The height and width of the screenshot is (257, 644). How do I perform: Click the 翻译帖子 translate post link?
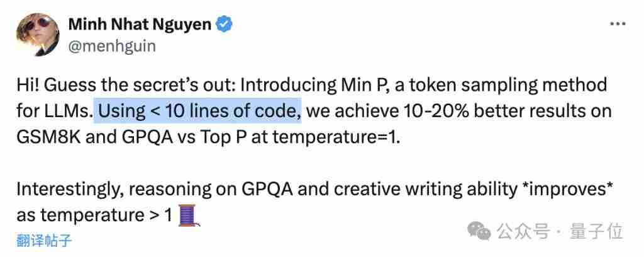[45, 240]
